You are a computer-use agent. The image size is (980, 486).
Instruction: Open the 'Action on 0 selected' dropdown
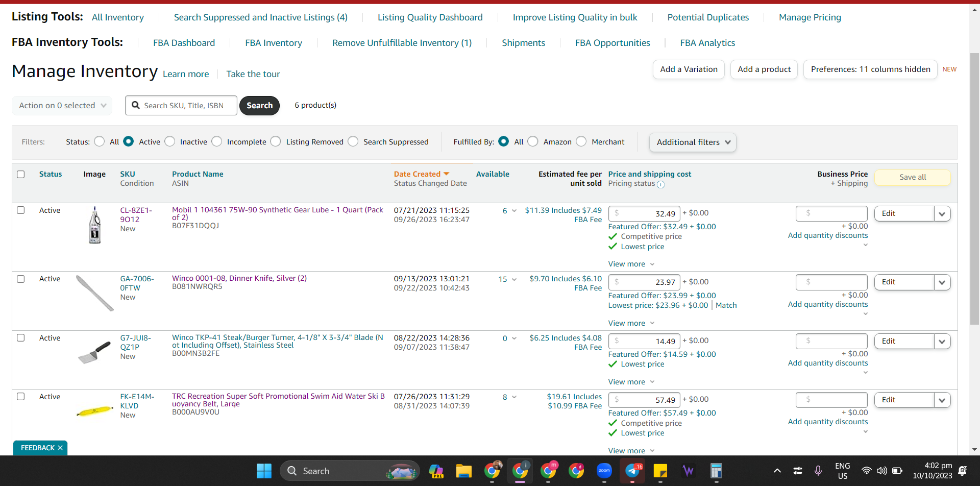click(x=62, y=106)
